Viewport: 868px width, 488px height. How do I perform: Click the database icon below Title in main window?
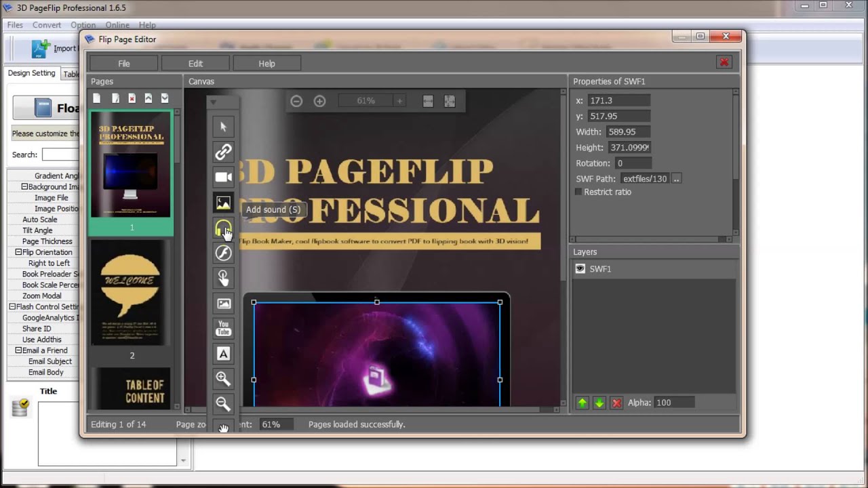pos(20,407)
